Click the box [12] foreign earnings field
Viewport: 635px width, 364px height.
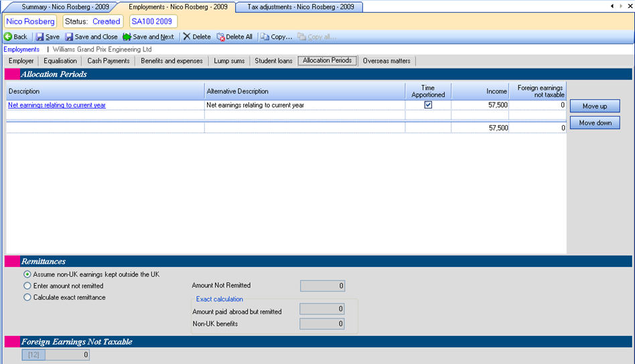(56, 355)
